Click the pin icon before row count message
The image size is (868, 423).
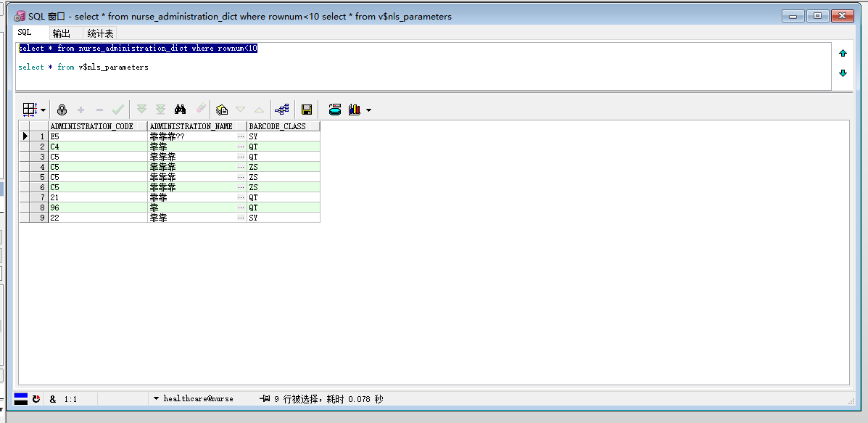[265, 398]
